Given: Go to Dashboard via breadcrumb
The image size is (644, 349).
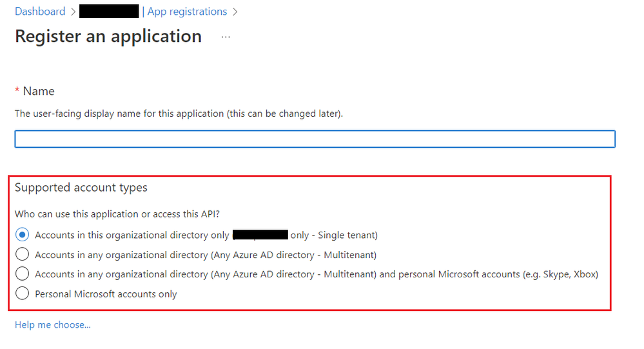Looking at the screenshot, I should point(40,12).
